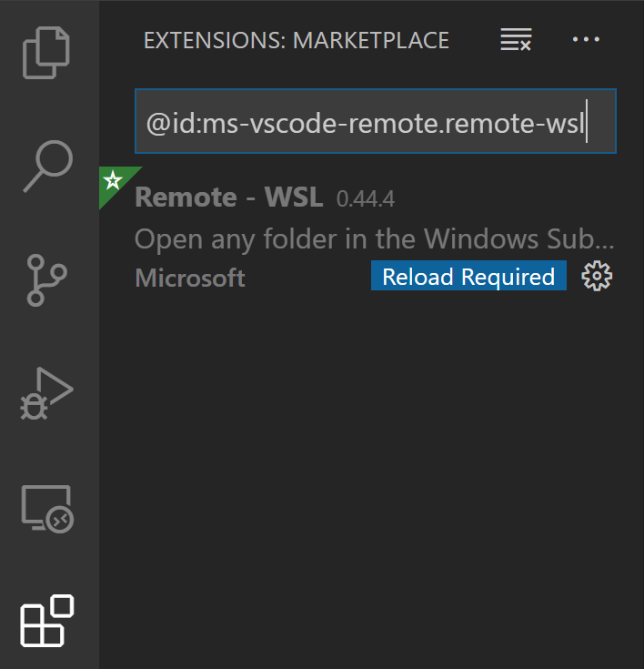Open the Remote Explorer view

48,508
